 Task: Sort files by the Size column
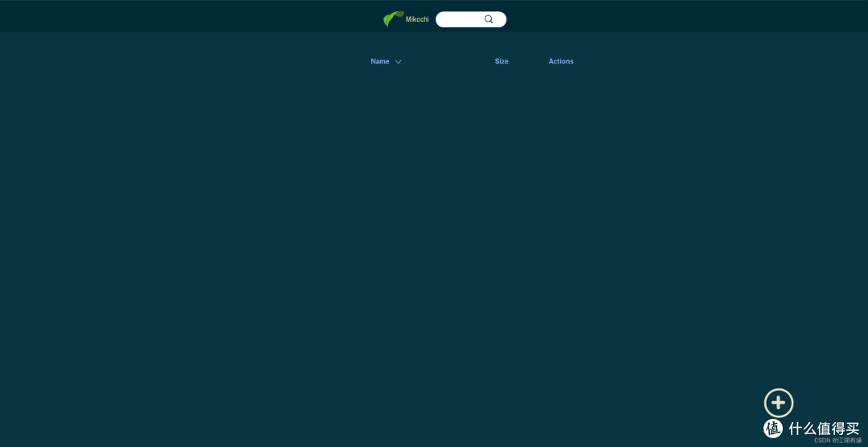502,61
